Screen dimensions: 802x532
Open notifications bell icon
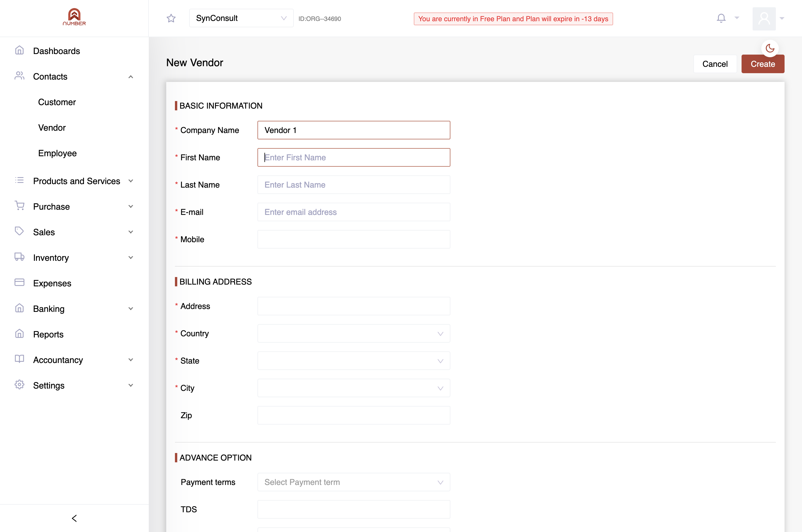point(721,18)
